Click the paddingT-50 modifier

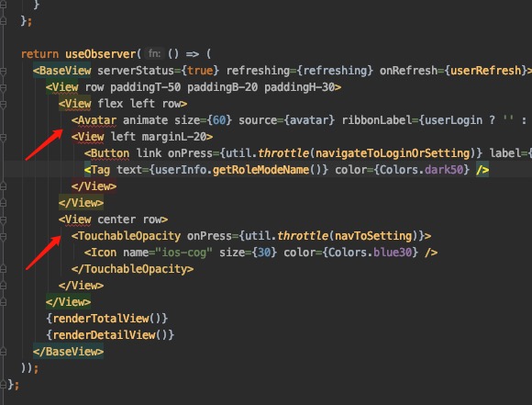click(x=145, y=87)
